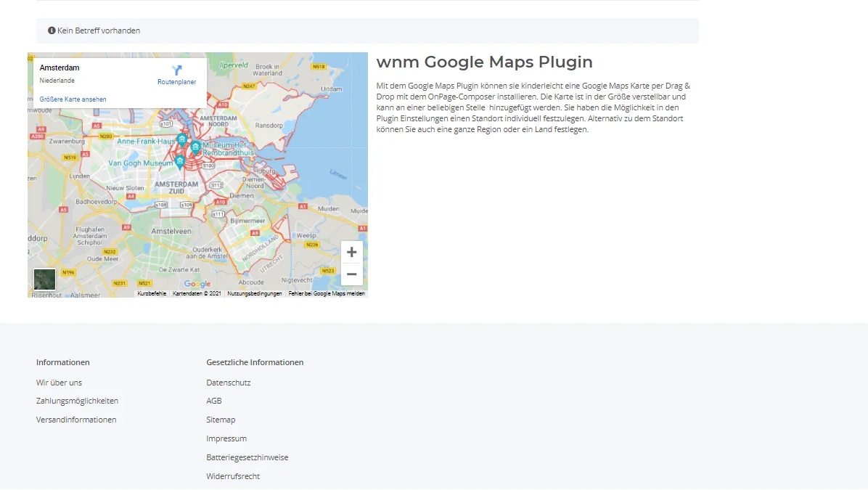Open the Kurzbefehle map shortcuts
This screenshot has width=868, height=490.
(151, 293)
